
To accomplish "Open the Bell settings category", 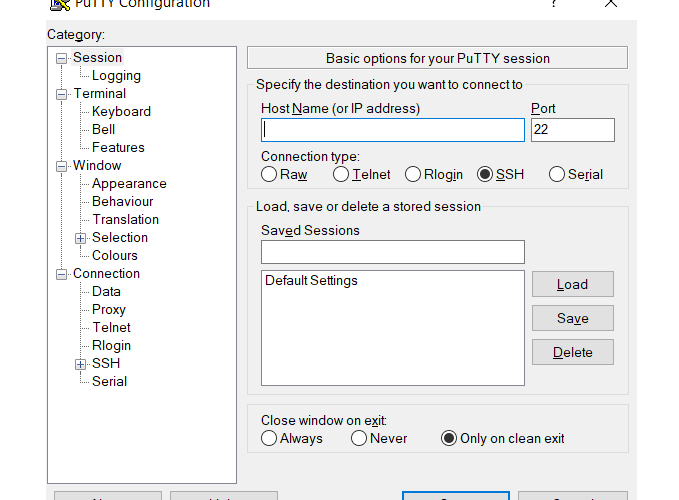I will pyautogui.click(x=103, y=129).
